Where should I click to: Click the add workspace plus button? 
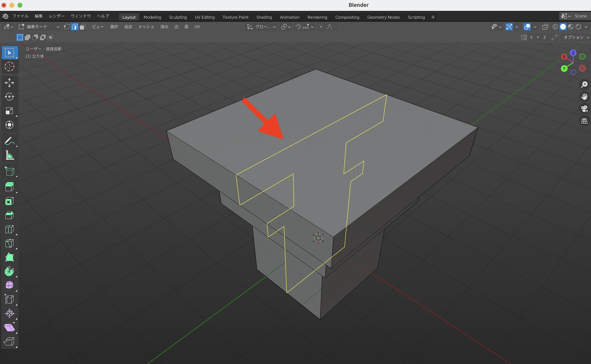[x=433, y=17]
